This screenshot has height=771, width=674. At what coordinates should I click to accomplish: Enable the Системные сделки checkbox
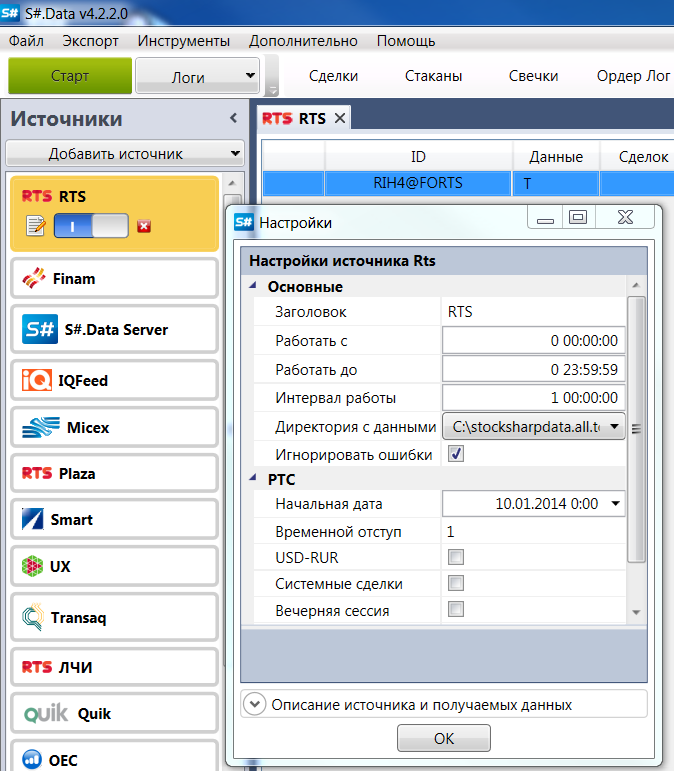pyautogui.click(x=456, y=583)
